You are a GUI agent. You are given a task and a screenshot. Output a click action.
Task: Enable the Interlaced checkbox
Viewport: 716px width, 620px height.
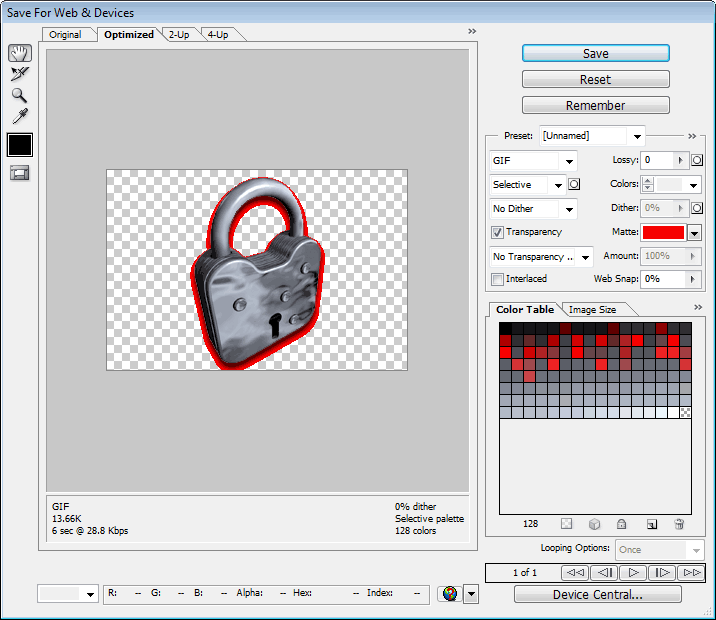pos(497,279)
